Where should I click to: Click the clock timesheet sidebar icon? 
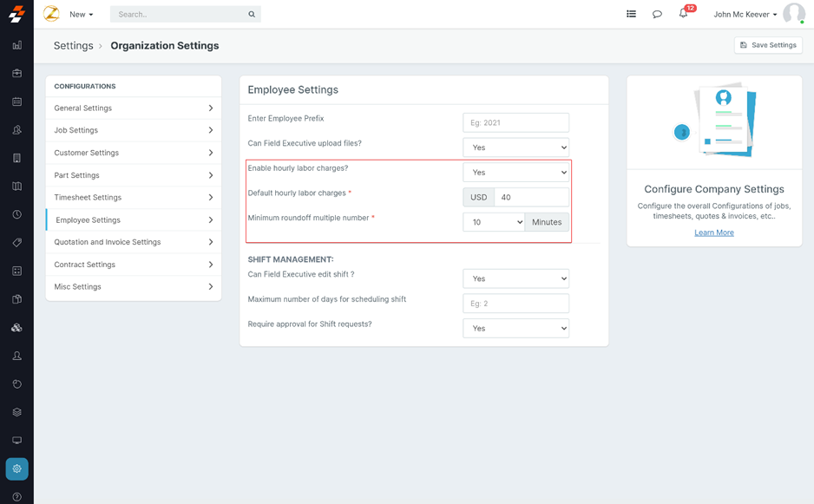tap(16, 214)
